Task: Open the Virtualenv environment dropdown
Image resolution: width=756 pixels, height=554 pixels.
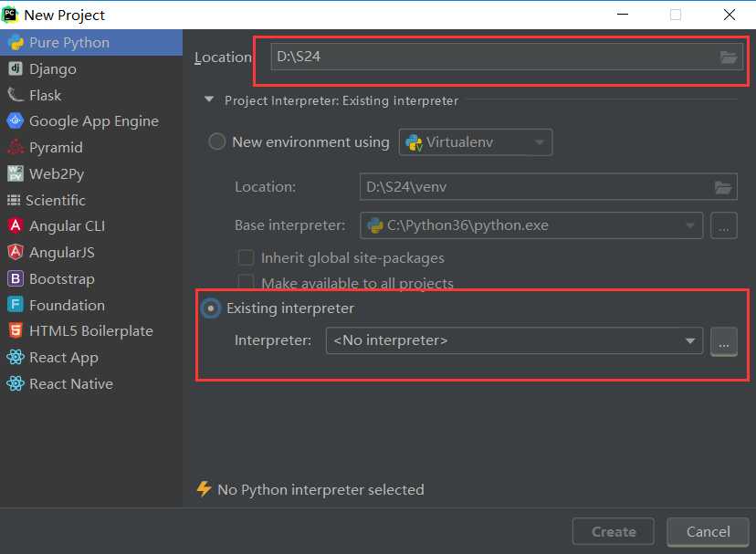Action: pos(476,142)
